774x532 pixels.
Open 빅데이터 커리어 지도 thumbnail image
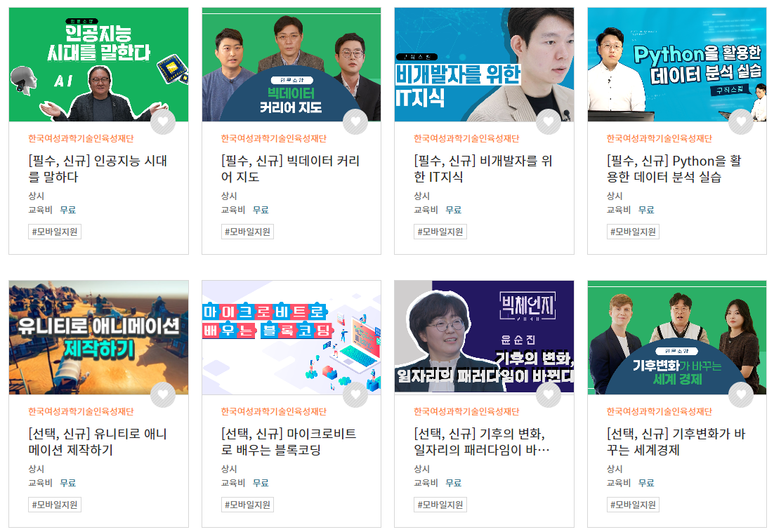[291, 65]
